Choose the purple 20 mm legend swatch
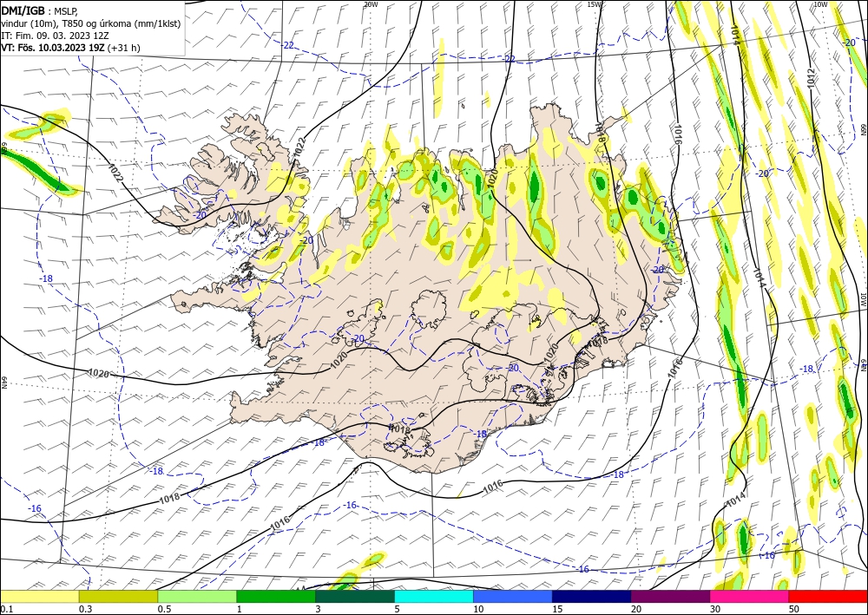Viewport: 868px width, 615px height. click(x=670, y=596)
